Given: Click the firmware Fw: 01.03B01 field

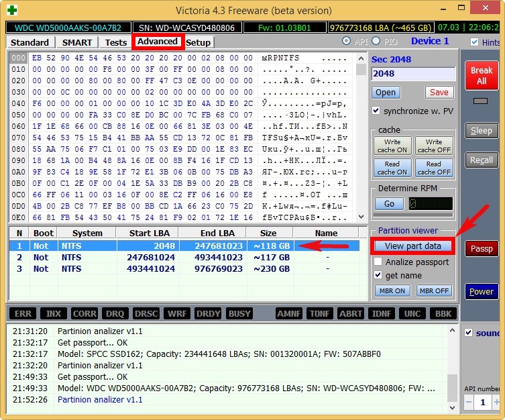Looking at the screenshot, I should pyautogui.click(x=285, y=28).
